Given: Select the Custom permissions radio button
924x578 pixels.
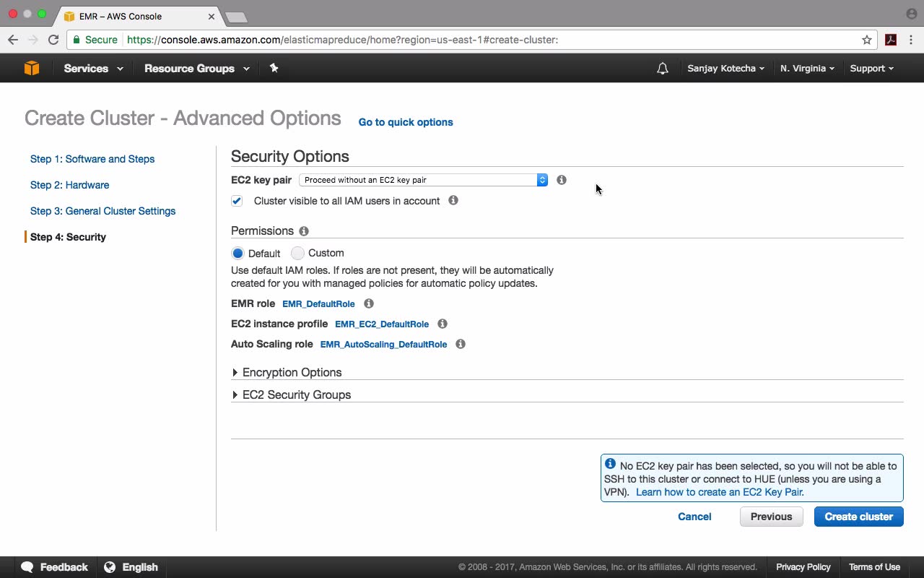Looking at the screenshot, I should (297, 253).
